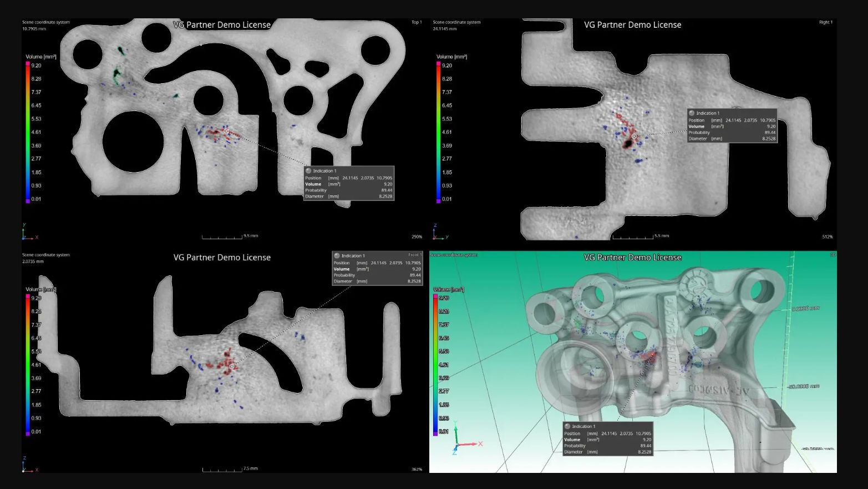Click the Indication 1 sphere icon in Front view callout
Viewport: 868px width, 489px height.
tap(337, 256)
